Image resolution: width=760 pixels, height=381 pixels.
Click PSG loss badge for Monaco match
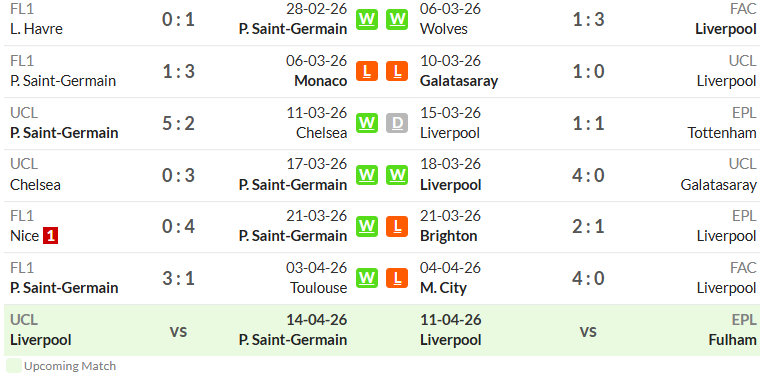[367, 71]
